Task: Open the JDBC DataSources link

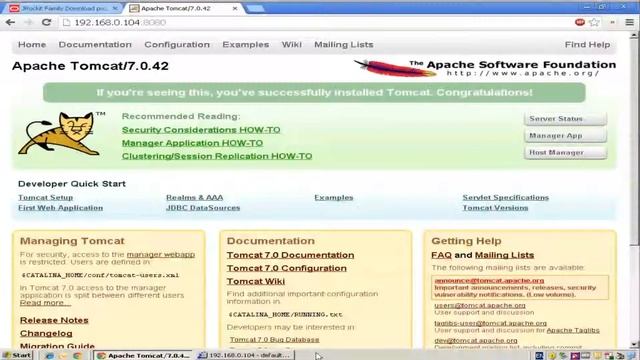Action: tap(203, 208)
